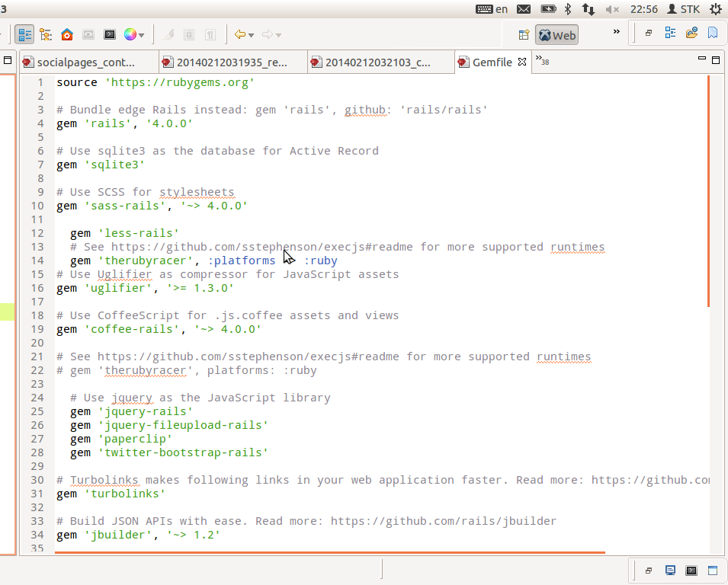728x585 pixels.
Task: Show the 38 hidden editor tabs list
Action: pos(542,60)
